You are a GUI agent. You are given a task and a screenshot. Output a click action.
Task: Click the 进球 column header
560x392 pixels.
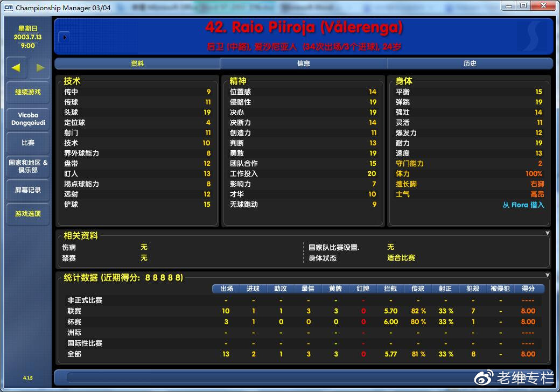253,289
